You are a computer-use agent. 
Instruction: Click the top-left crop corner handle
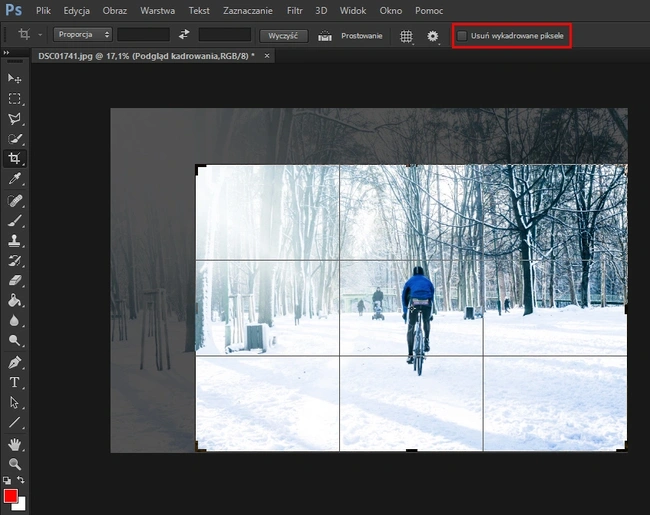(199, 169)
